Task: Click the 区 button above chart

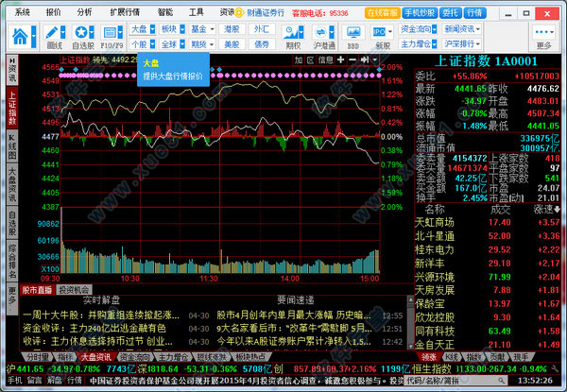Action: click(310, 60)
